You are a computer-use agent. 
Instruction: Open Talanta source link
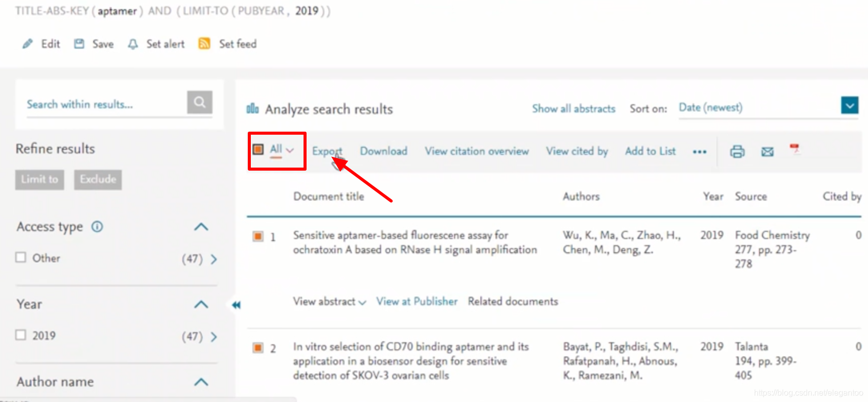751,347
